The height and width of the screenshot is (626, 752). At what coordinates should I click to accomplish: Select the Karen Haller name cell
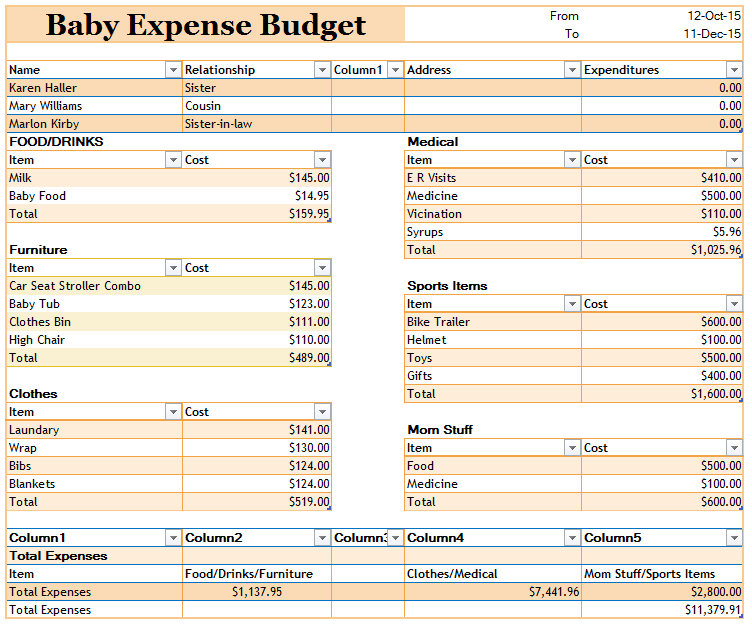pyautogui.click(x=94, y=88)
